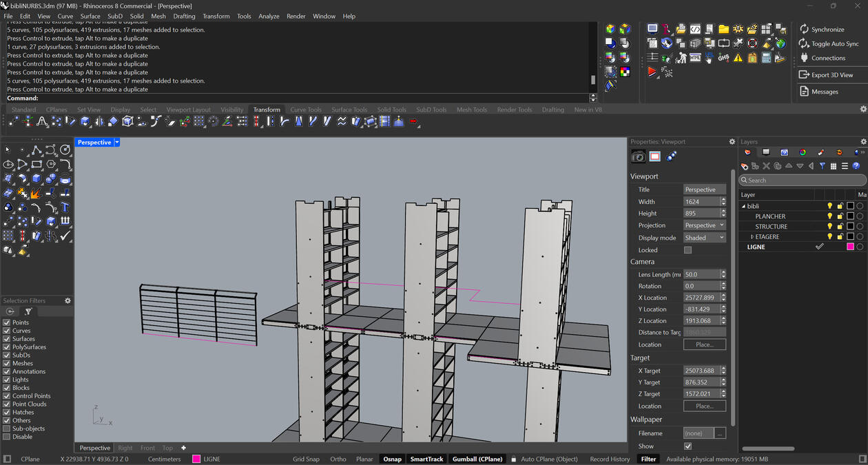Delete the selected layer using the X icon

coord(766,166)
